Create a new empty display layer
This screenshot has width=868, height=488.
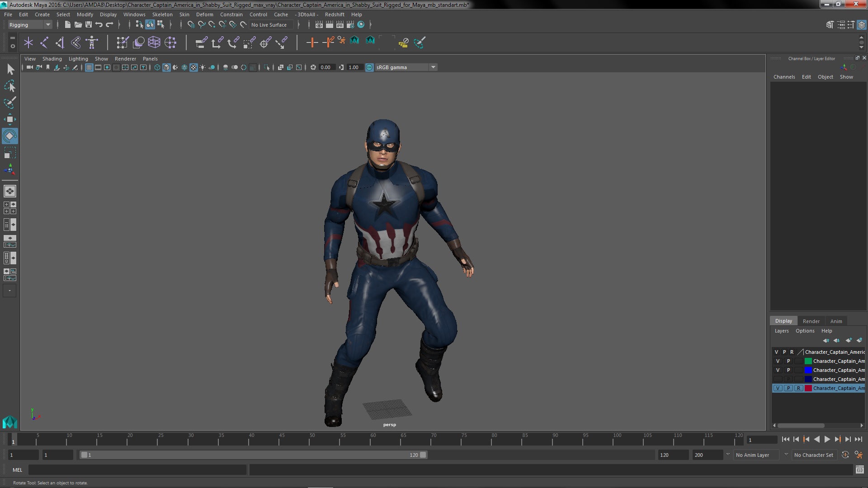pos(849,340)
